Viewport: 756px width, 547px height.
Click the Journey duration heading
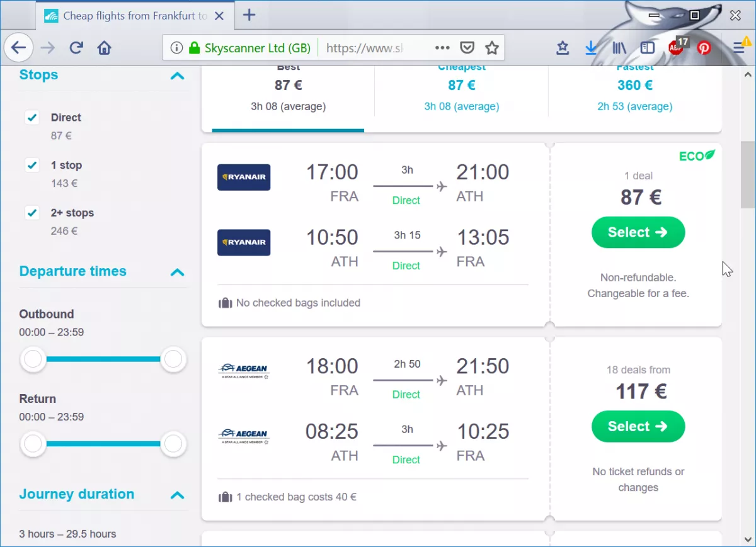pos(77,494)
